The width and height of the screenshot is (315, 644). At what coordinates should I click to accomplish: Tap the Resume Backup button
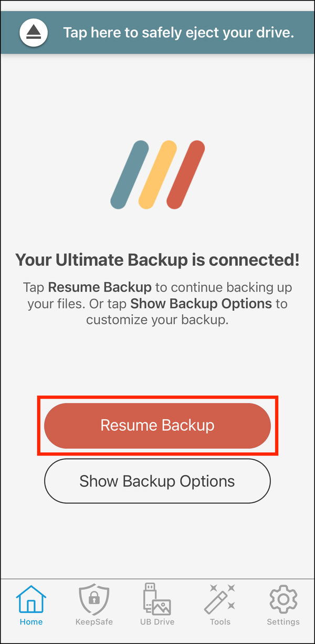pos(157,425)
